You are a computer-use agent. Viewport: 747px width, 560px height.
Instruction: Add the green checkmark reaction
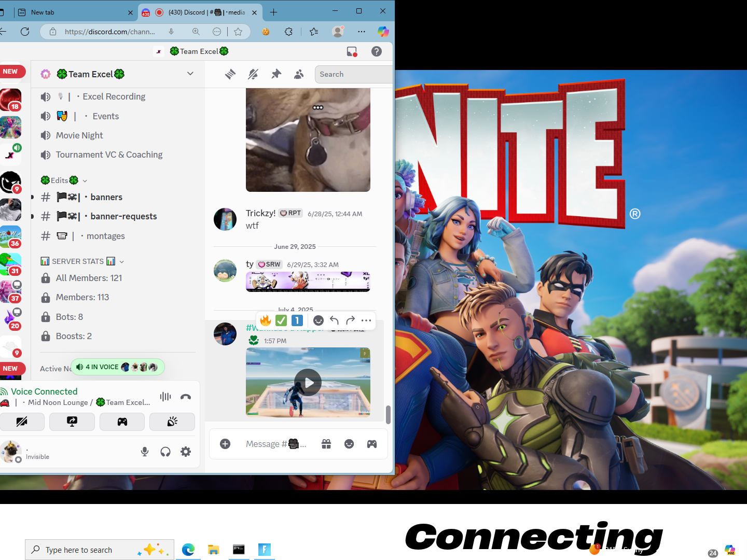(x=281, y=320)
